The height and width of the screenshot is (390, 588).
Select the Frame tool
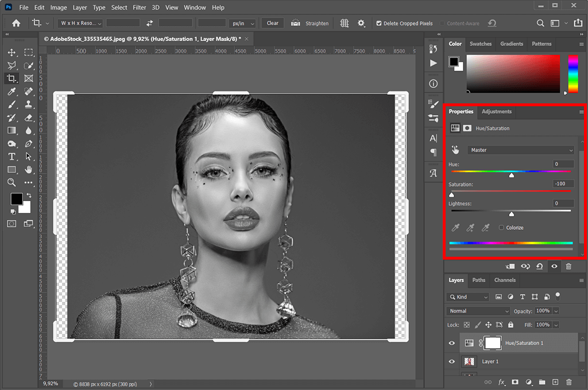coord(29,78)
